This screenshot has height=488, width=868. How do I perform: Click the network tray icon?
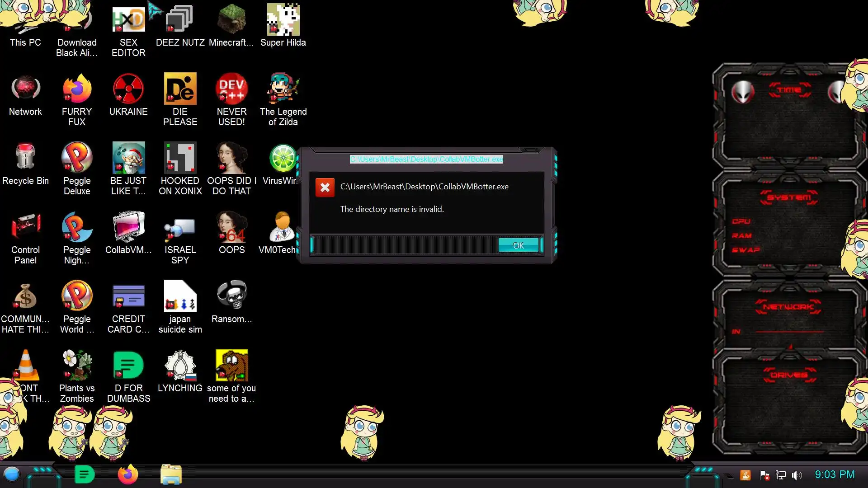781,475
